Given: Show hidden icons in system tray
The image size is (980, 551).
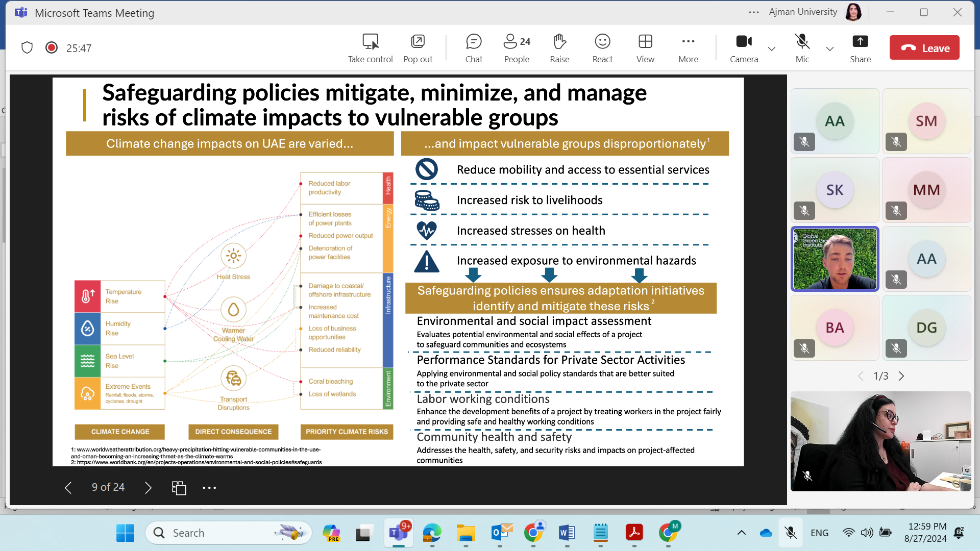Looking at the screenshot, I should [x=741, y=533].
